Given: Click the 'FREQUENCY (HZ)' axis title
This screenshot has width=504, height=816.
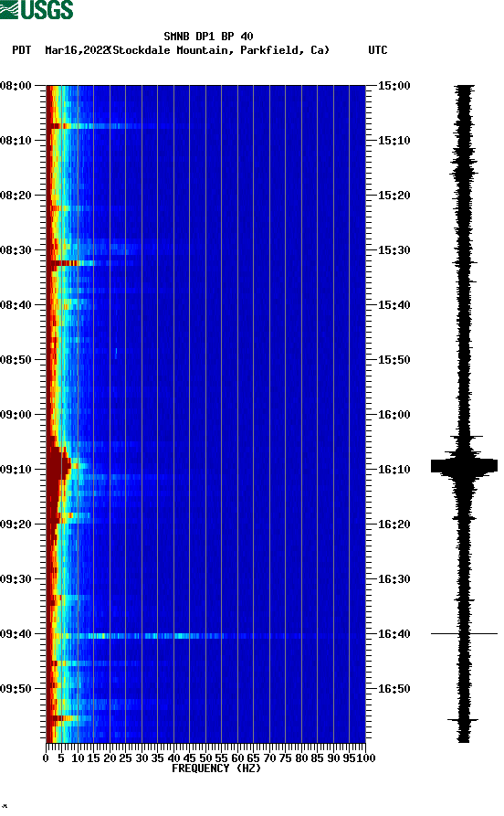Looking at the screenshot, I should [215, 768].
